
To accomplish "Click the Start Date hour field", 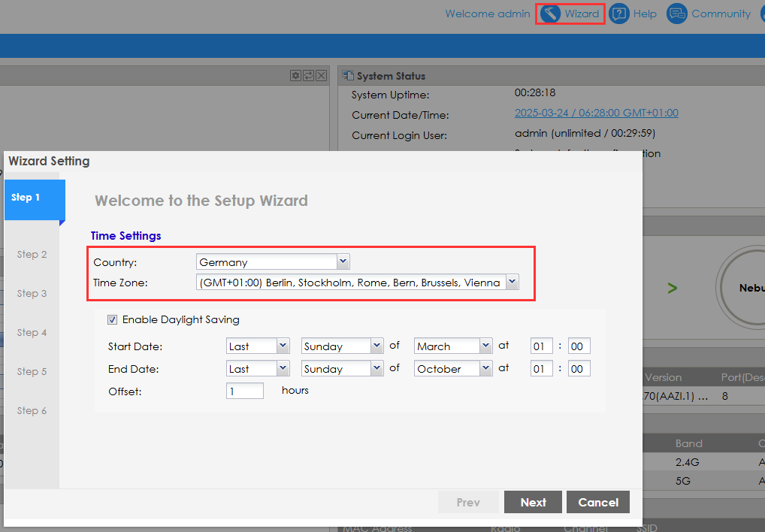I will [542, 346].
